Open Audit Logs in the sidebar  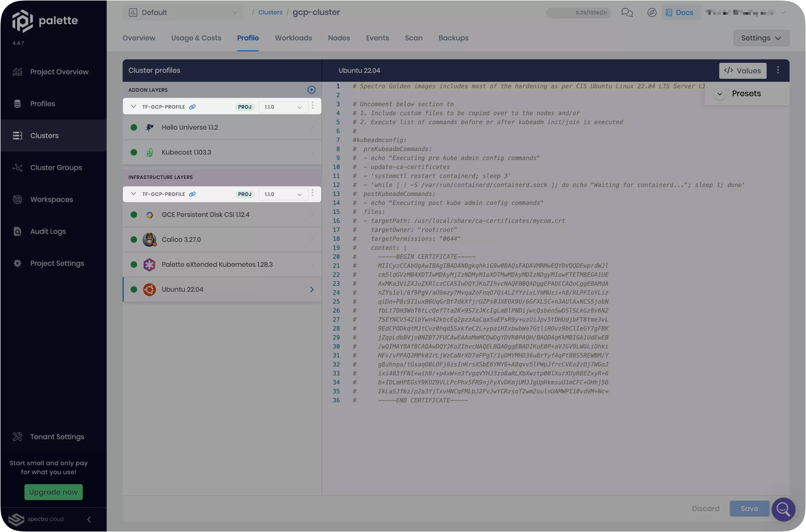click(x=53, y=231)
